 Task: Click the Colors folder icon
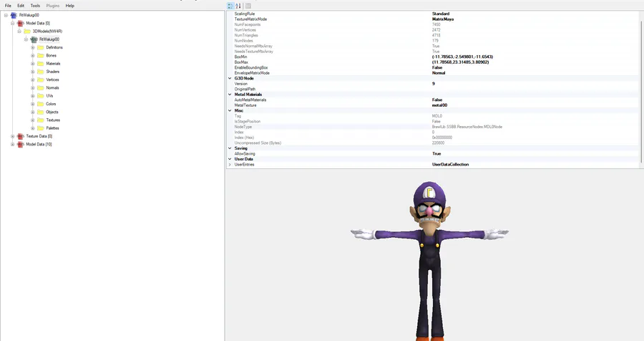(41, 104)
